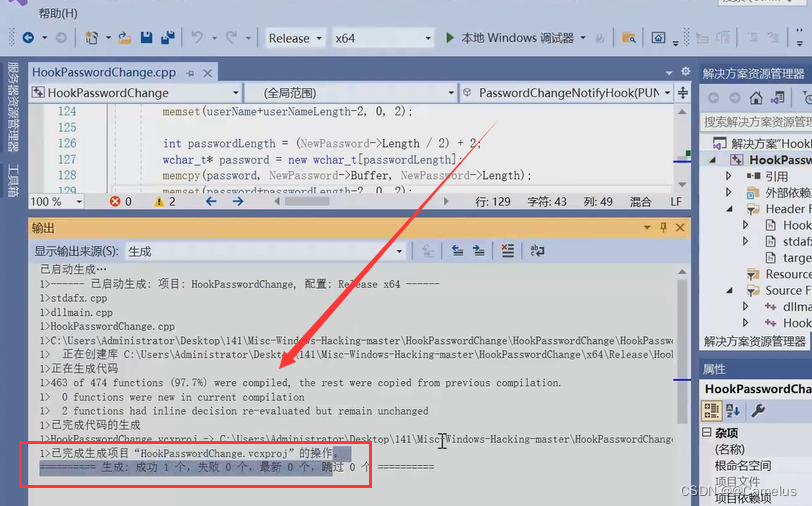Click the Redo toolbar icon
This screenshot has height=506, width=812.
pyautogui.click(x=231, y=37)
